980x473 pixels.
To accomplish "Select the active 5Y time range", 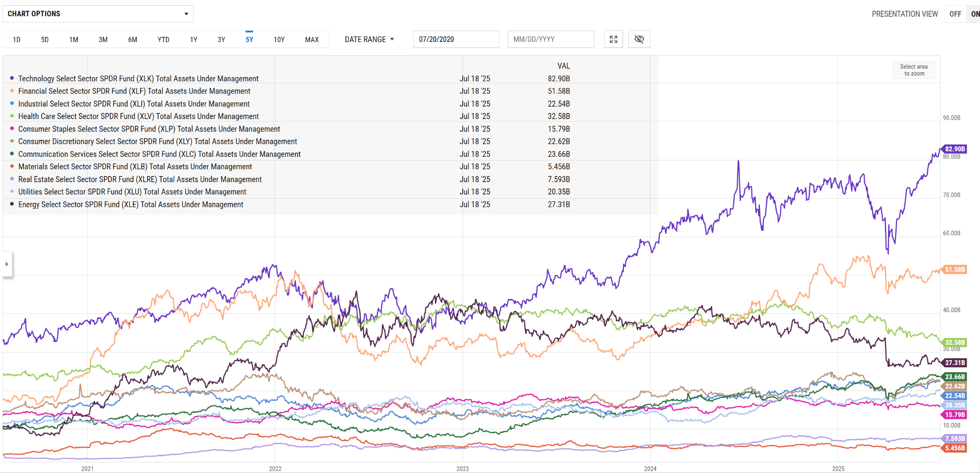I will click(249, 40).
